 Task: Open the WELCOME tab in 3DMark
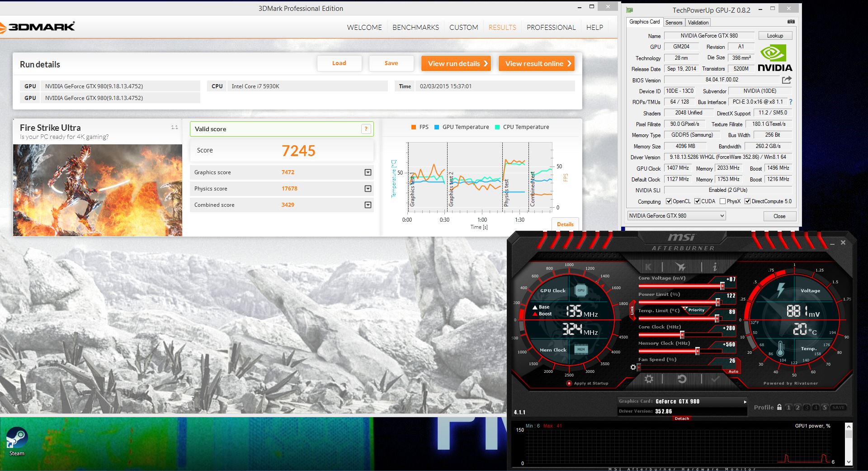tap(364, 28)
